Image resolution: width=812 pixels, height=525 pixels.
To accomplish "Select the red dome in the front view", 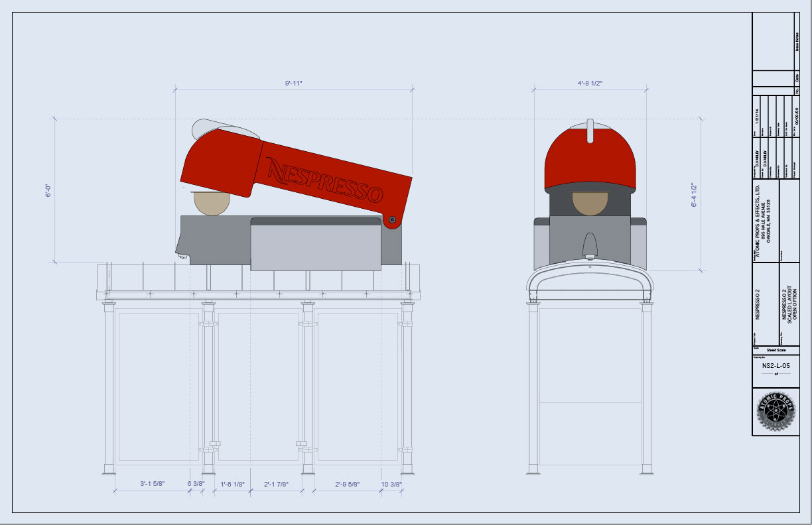I will 590,158.
